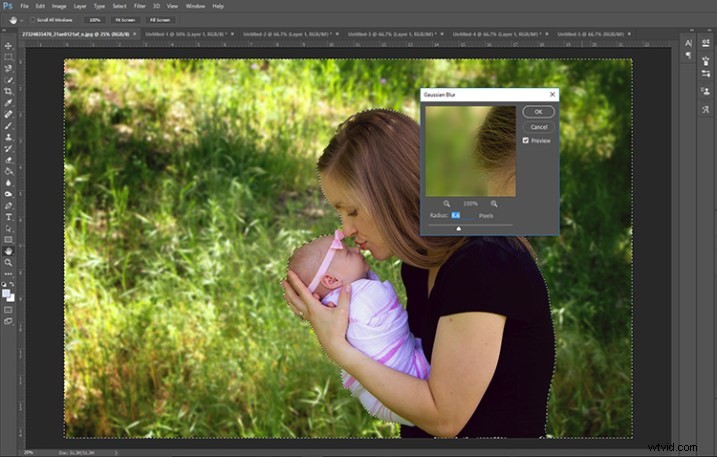
Task: Select the Zoom tool in toolbar
Action: (8, 263)
